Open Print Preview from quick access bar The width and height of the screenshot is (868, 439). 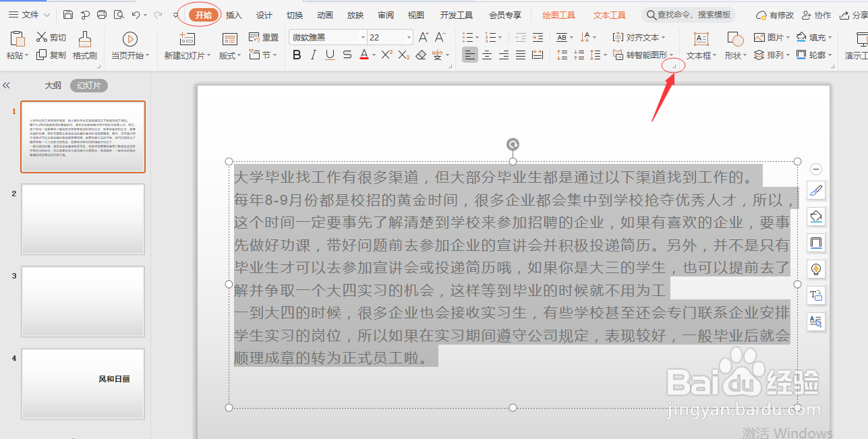119,15
